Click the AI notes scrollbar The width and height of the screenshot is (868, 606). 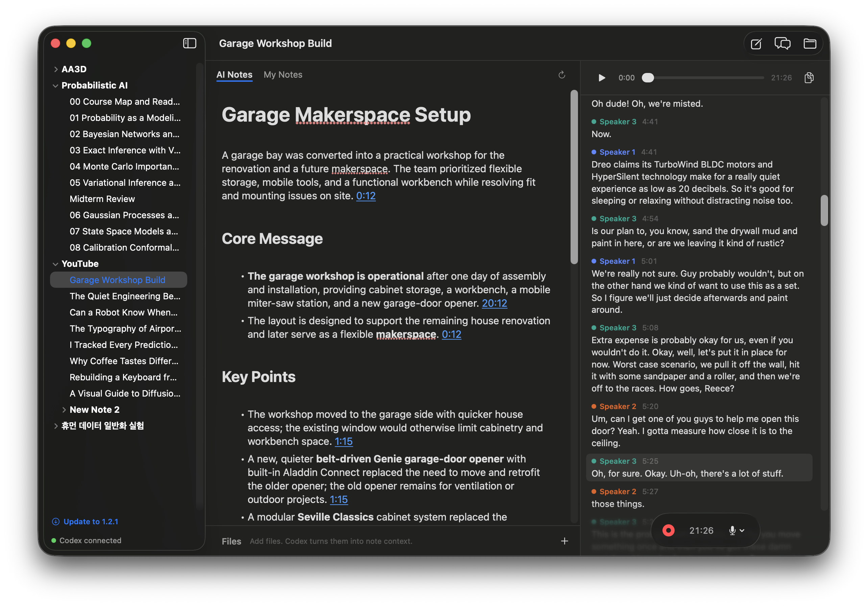(574, 177)
